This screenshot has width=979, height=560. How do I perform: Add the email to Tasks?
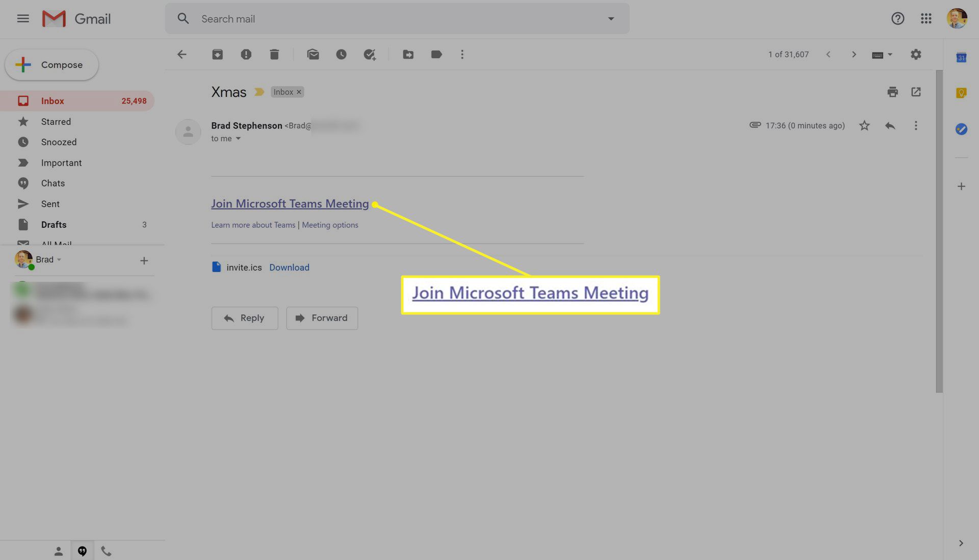click(370, 55)
